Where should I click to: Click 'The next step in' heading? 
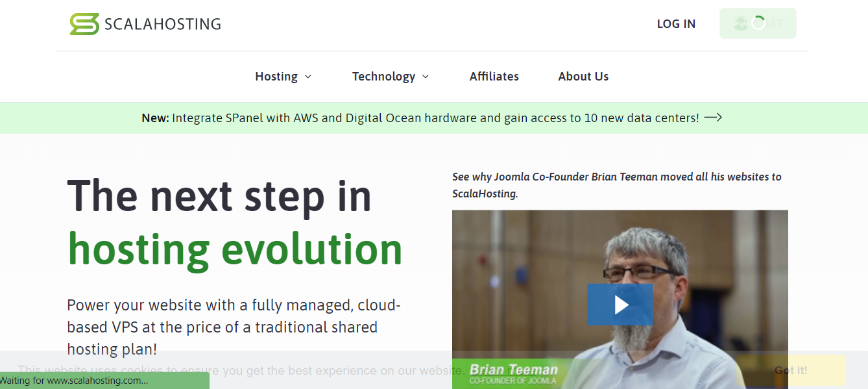point(219,195)
